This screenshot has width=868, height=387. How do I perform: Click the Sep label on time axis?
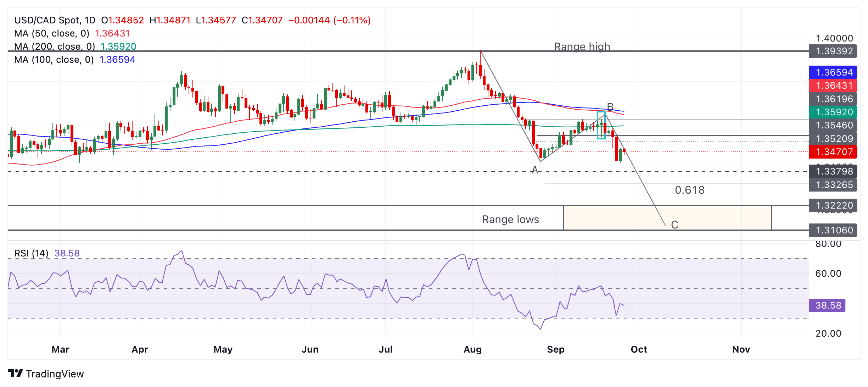coord(556,349)
